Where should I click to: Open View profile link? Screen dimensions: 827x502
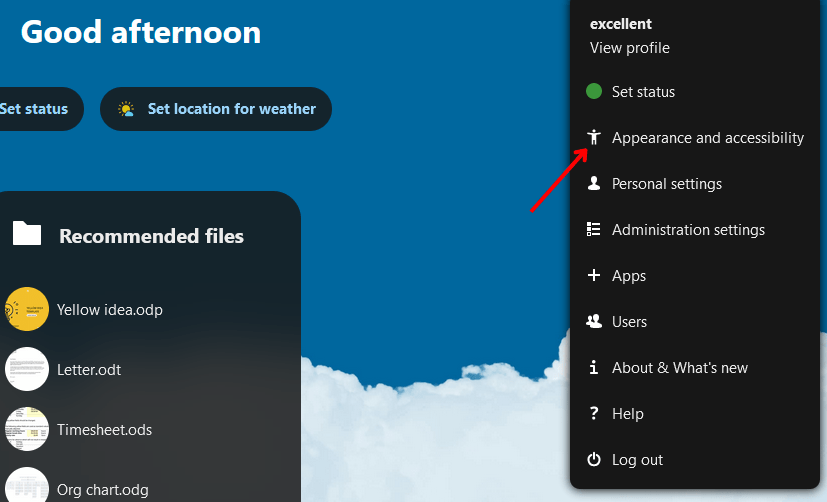coord(630,48)
